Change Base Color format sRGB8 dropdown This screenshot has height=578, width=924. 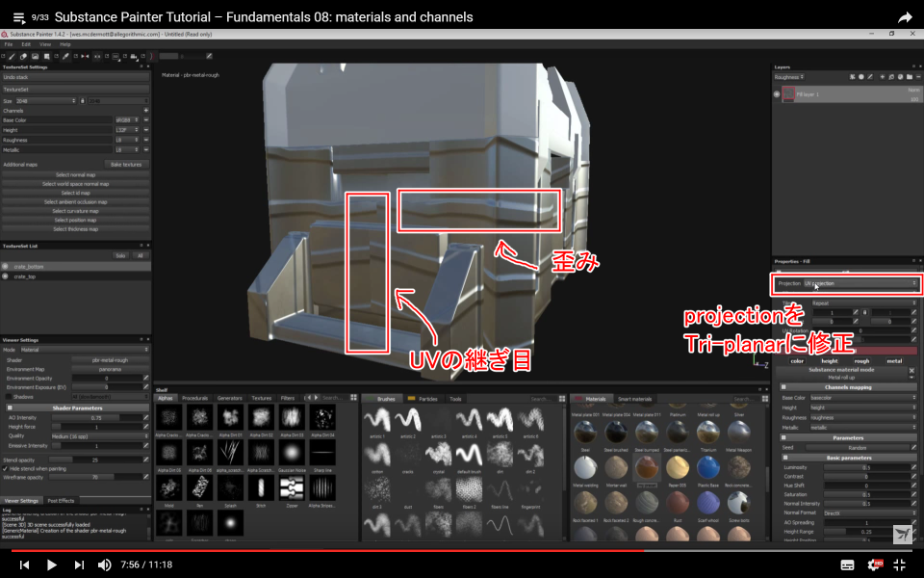[x=127, y=120]
